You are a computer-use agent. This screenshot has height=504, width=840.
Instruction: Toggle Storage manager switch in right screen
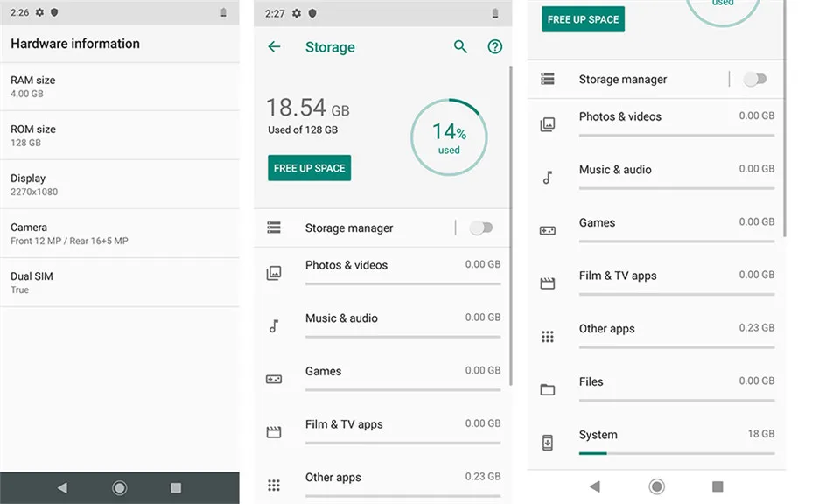point(755,80)
